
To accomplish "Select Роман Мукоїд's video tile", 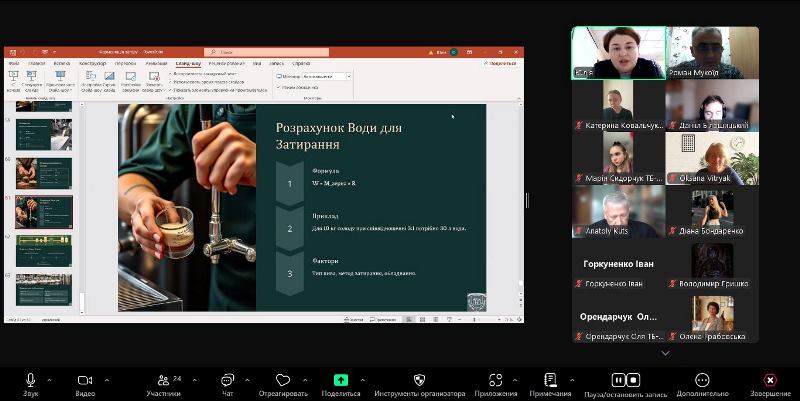I will pos(712,53).
